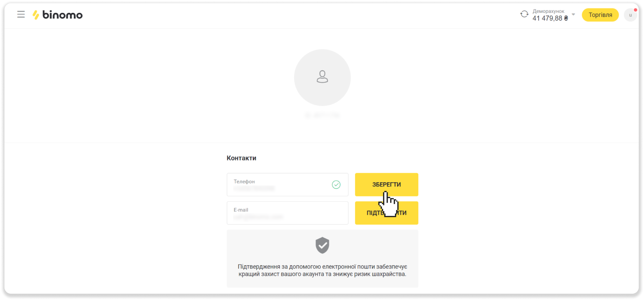Click the ЗБЕРЕГТИ save button
Viewport: 644px width, 300px height.
pyautogui.click(x=386, y=184)
